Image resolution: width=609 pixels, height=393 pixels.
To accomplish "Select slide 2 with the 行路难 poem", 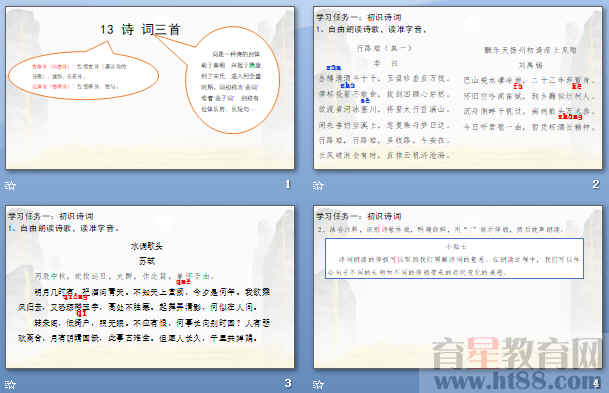I will pyautogui.click(x=458, y=88).
